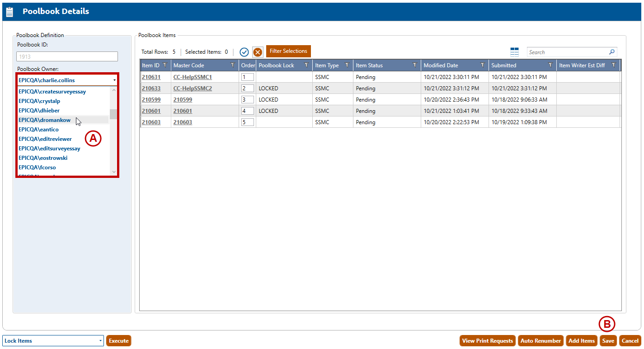Toggle the Poolbook Owner dropdown arrow
The height and width of the screenshot is (349, 644).
114,80
